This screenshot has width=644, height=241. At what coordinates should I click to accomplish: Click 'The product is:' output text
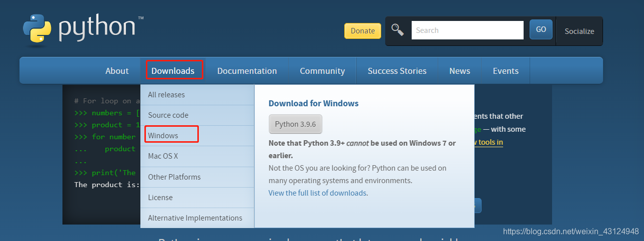pyautogui.click(x=107, y=185)
